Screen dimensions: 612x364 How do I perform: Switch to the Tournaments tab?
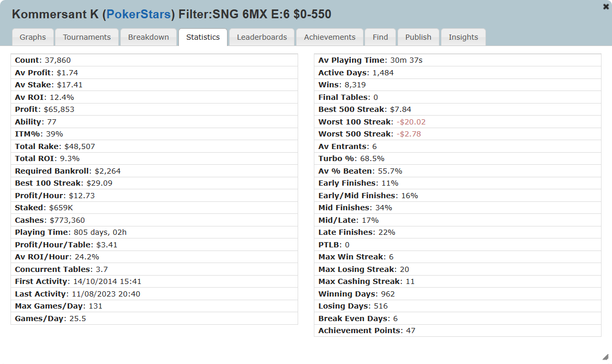pos(87,37)
